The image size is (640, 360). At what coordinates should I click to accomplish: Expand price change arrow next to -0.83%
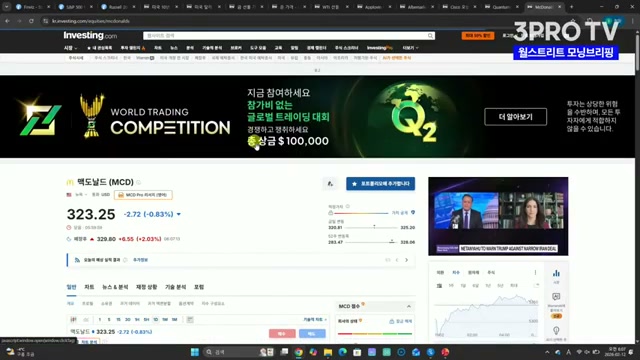coord(179,214)
